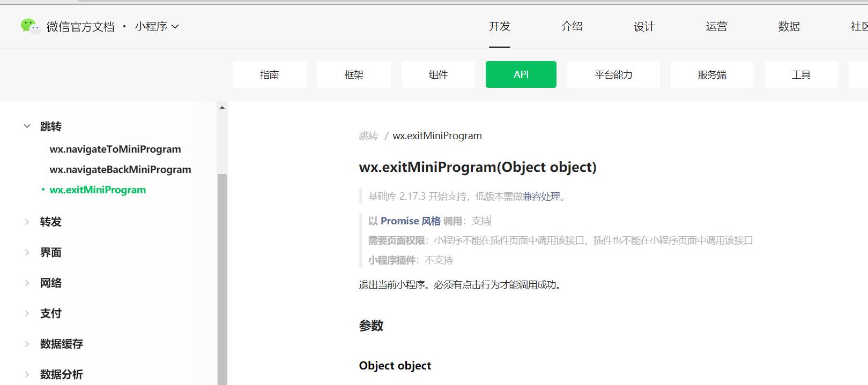Click the 网络 sidebar section title

coord(51,283)
